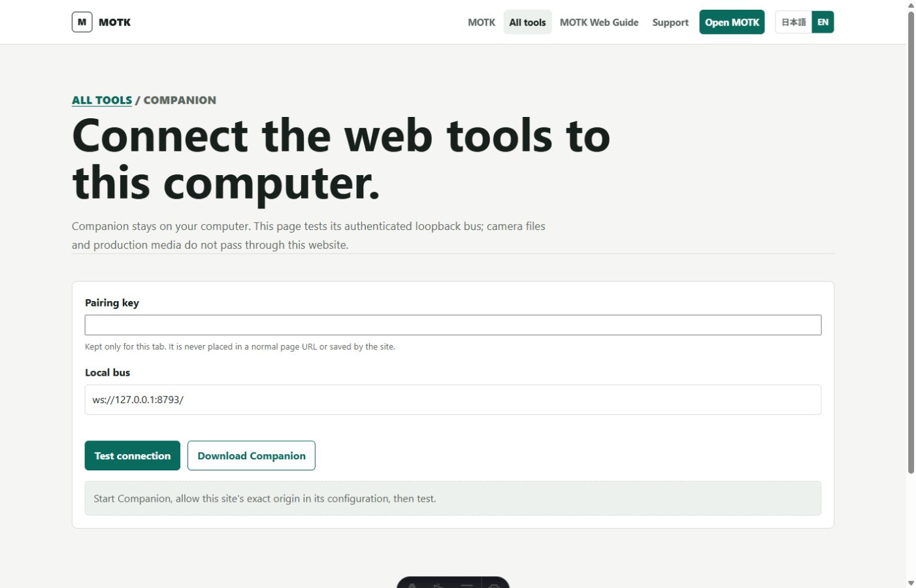Click the Open MOTK button
916x588 pixels.
[732, 22]
